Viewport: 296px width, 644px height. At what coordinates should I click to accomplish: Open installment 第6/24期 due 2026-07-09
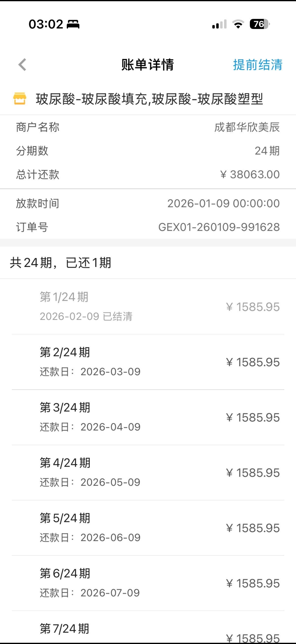pos(148,583)
